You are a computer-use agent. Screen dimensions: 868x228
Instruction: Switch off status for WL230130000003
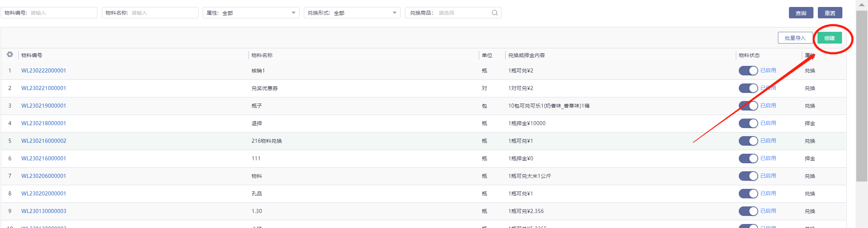[748, 211]
